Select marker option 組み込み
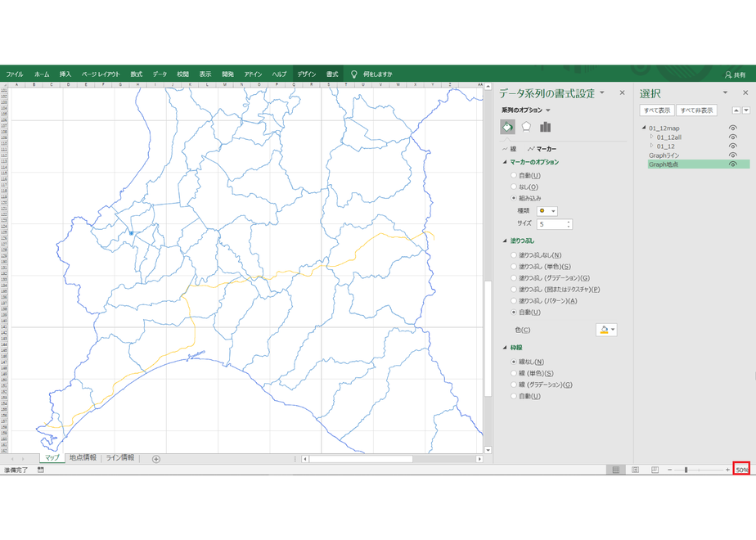756x540 pixels. (x=526, y=198)
